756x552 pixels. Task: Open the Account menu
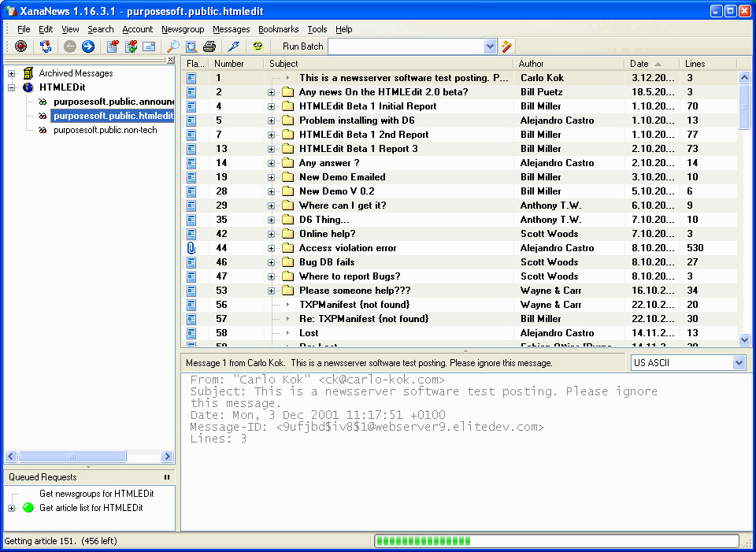[x=137, y=29]
